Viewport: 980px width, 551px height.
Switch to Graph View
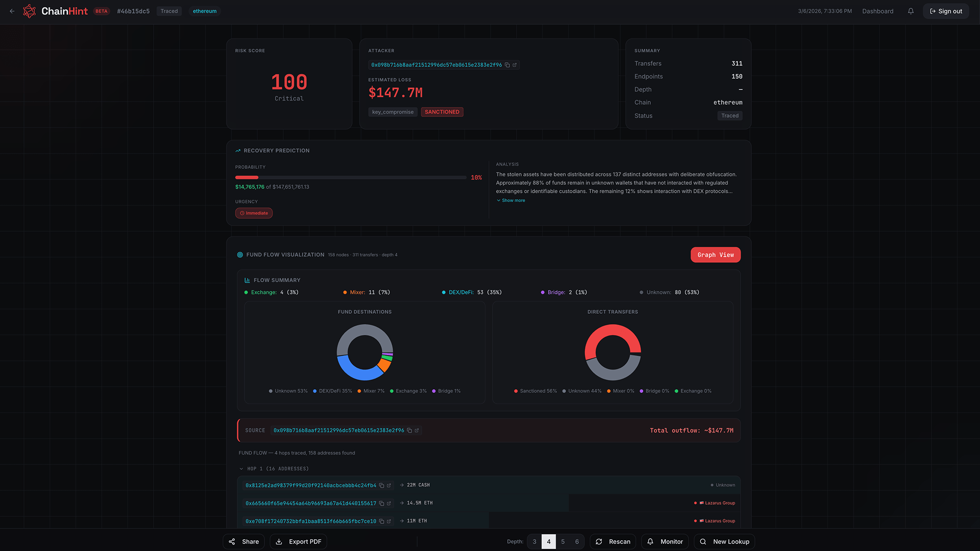click(716, 255)
